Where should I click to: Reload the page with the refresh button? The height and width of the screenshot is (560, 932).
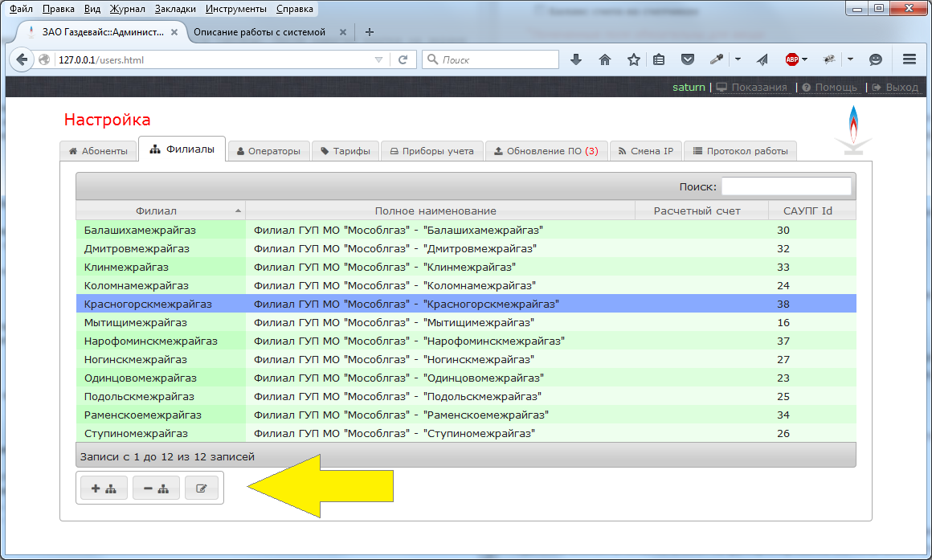(x=403, y=59)
